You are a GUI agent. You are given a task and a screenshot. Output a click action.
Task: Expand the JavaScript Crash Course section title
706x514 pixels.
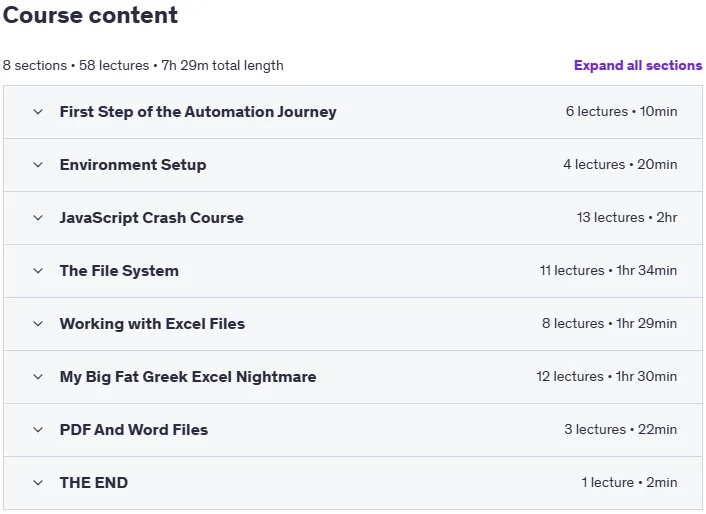coord(152,218)
